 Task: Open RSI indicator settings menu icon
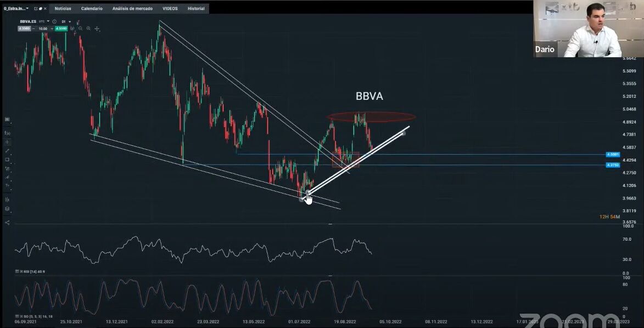click(x=17, y=271)
